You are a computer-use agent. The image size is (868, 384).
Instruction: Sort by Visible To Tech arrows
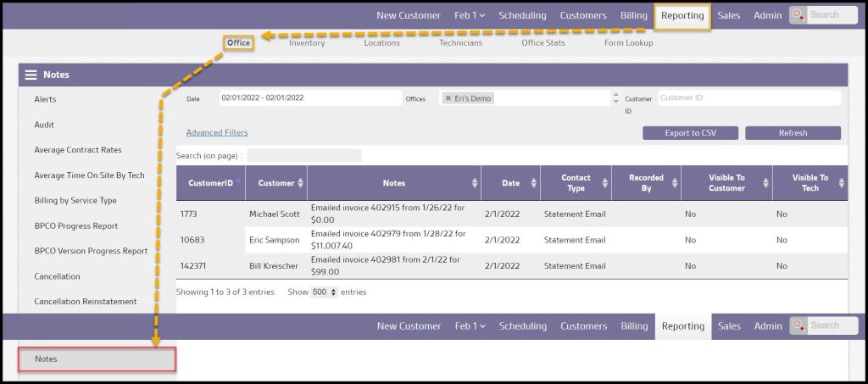pyautogui.click(x=840, y=183)
